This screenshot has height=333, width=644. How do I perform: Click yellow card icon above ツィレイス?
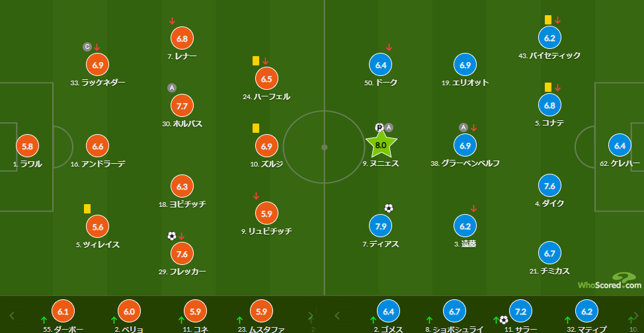pyautogui.click(x=87, y=209)
